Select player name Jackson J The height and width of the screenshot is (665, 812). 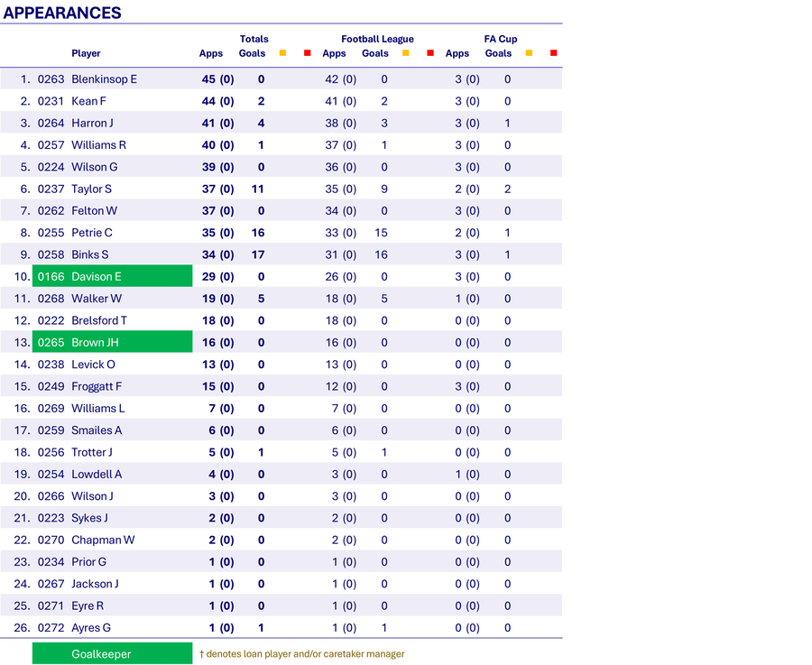(95, 584)
